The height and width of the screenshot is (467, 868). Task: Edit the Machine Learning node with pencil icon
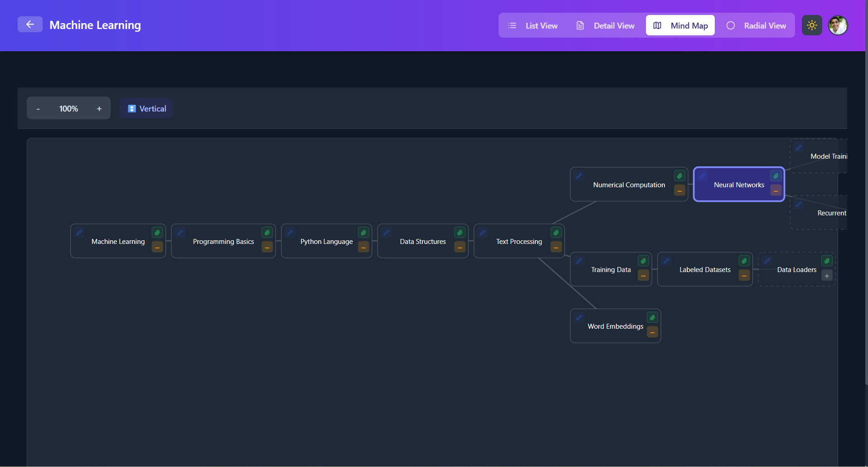[x=79, y=232]
